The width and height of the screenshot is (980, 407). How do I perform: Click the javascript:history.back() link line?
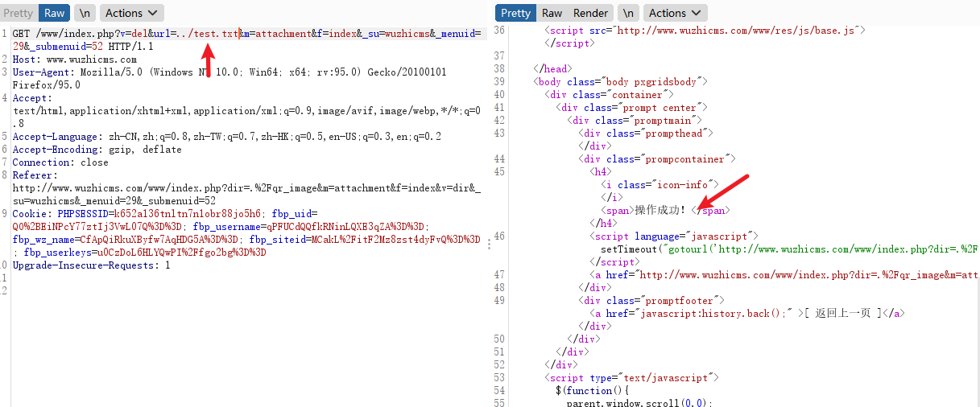(x=748, y=314)
